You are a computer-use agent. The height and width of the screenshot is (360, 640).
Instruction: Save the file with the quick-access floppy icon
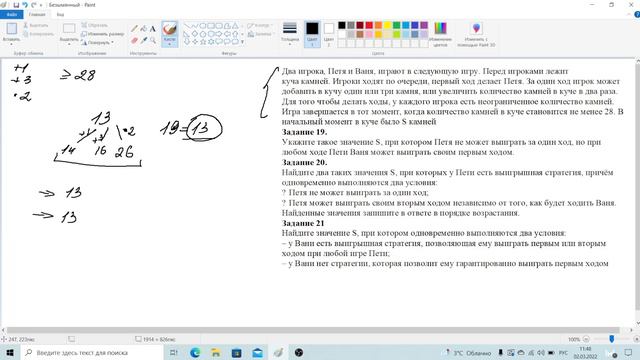pyautogui.click(x=16, y=5)
